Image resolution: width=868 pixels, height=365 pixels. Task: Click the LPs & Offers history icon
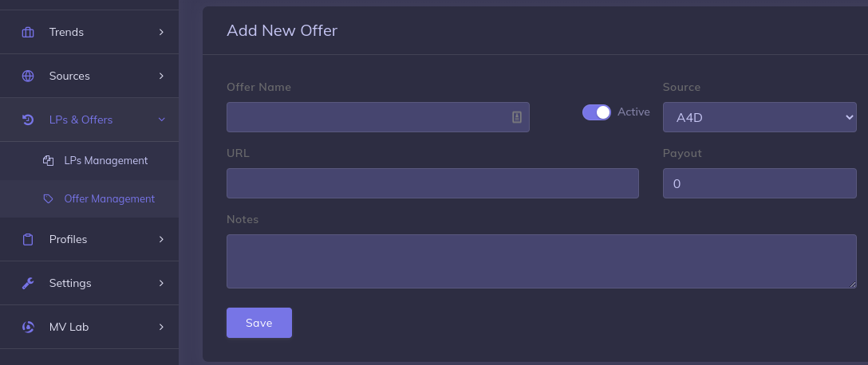[28, 120]
